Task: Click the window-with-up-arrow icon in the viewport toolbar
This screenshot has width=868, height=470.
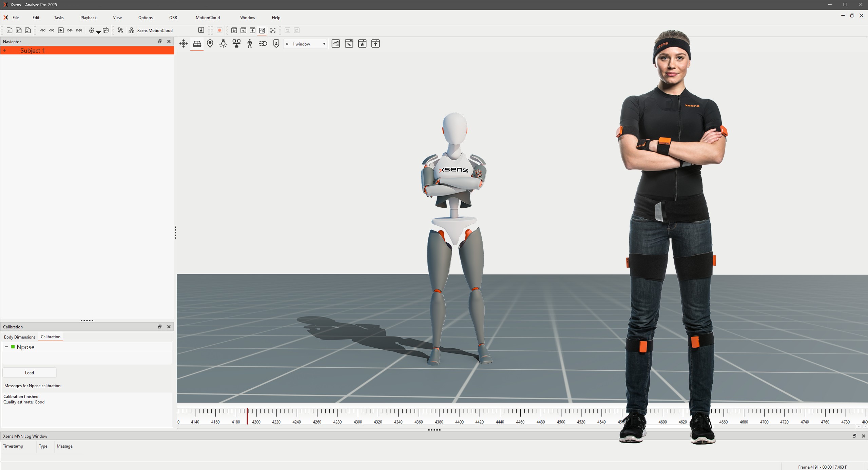Action: (x=375, y=44)
